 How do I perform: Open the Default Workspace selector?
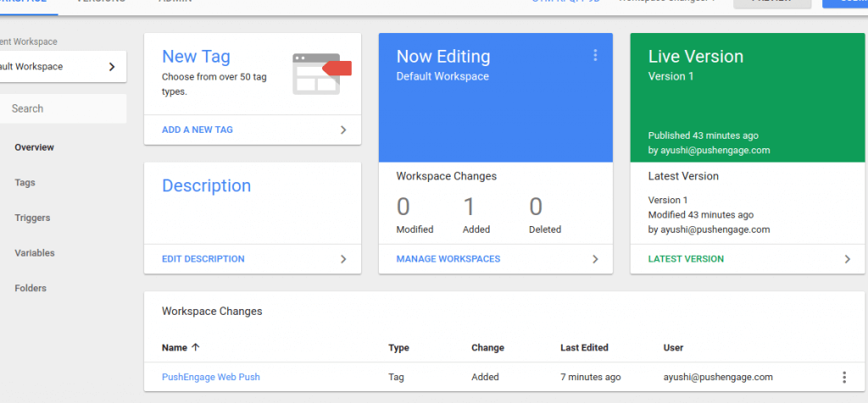click(62, 66)
